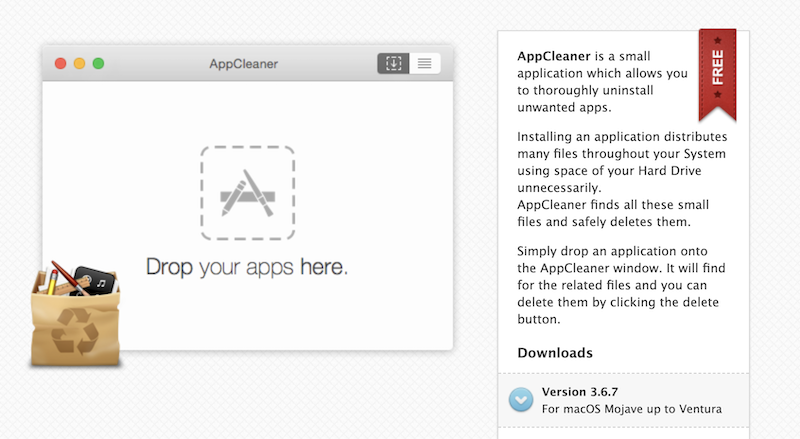
Task: Open the Version 3.6.7 download link
Action: point(580,392)
